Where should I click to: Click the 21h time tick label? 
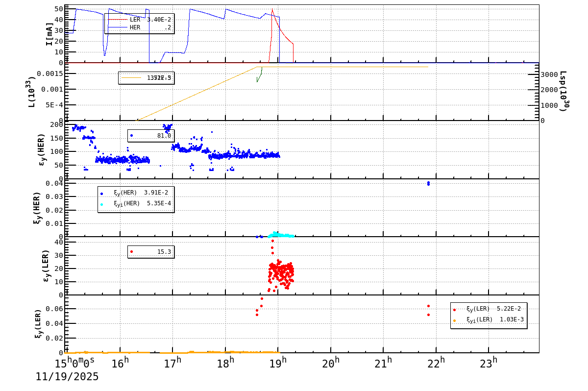click(383, 363)
